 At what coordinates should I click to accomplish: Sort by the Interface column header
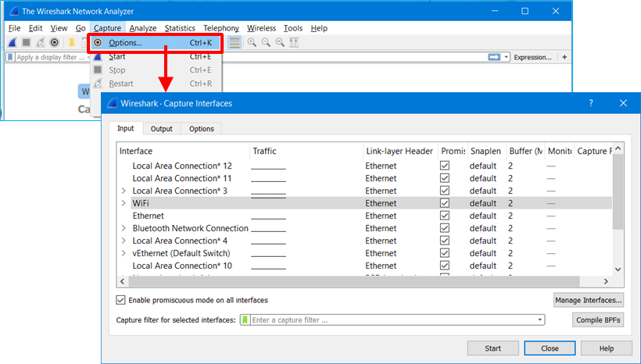click(183, 152)
